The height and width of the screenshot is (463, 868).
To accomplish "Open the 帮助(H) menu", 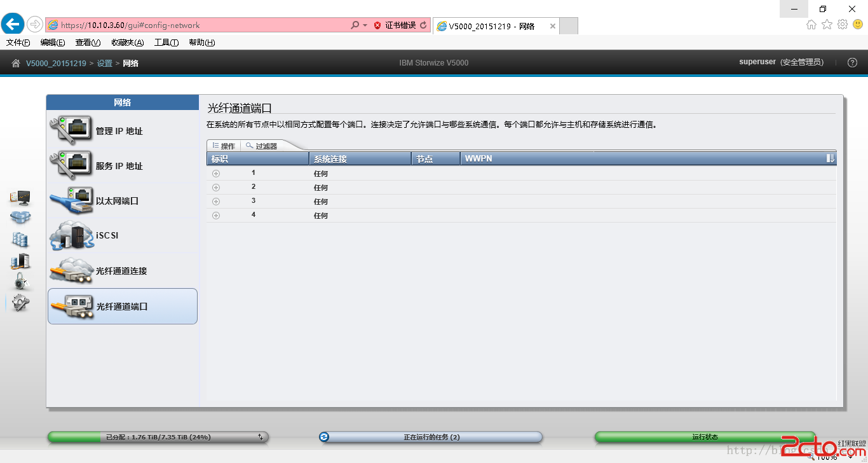I will [202, 43].
